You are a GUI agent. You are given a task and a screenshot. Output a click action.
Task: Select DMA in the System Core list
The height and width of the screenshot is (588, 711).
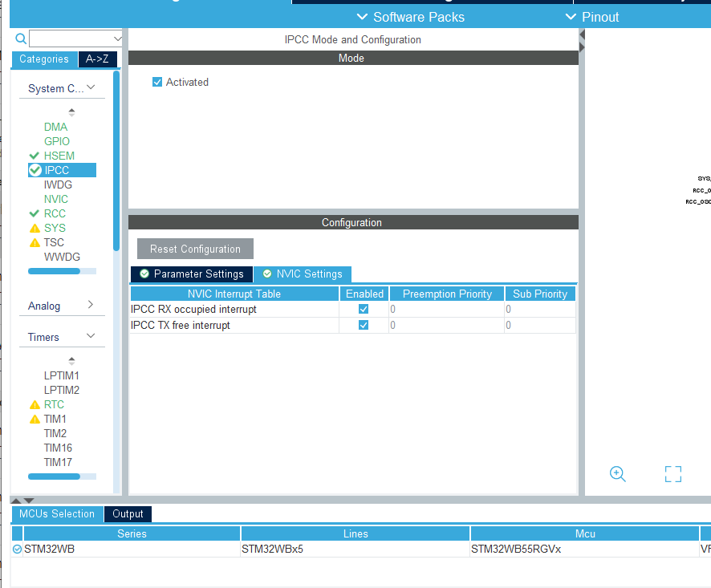point(56,127)
